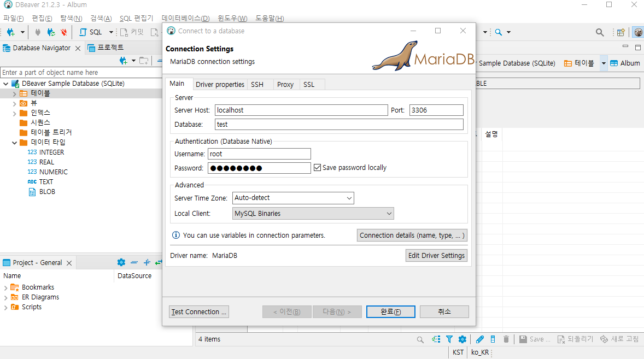Switch to the 프로젝트 panel tab
The height and width of the screenshot is (359, 644).
point(106,48)
